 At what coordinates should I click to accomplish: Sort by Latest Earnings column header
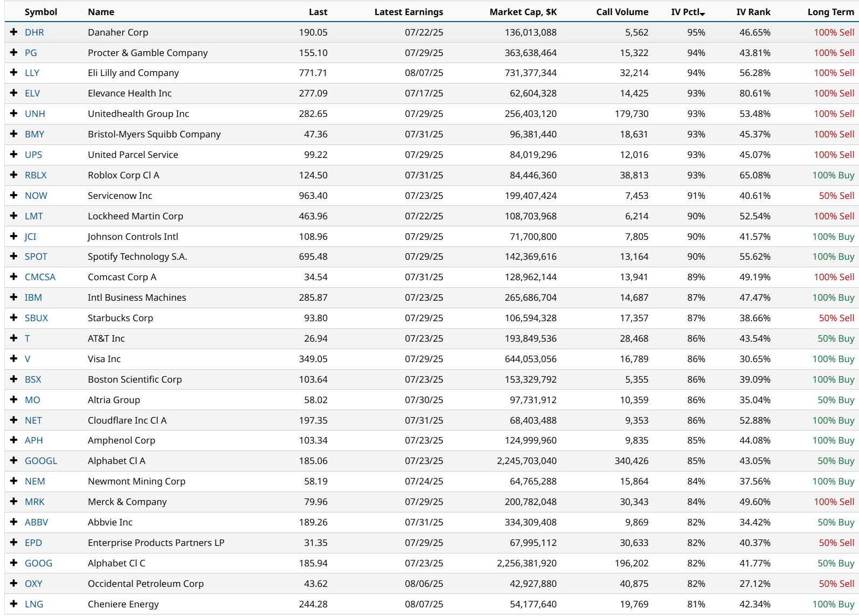tap(408, 12)
